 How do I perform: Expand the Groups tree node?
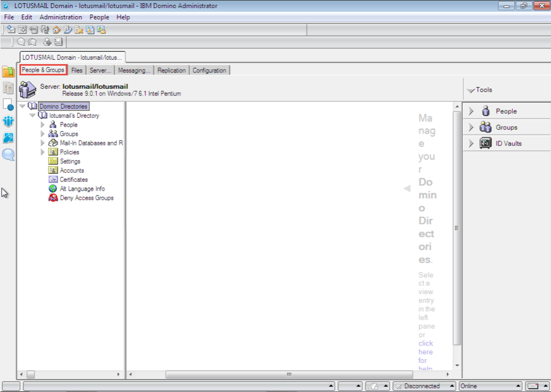43,134
